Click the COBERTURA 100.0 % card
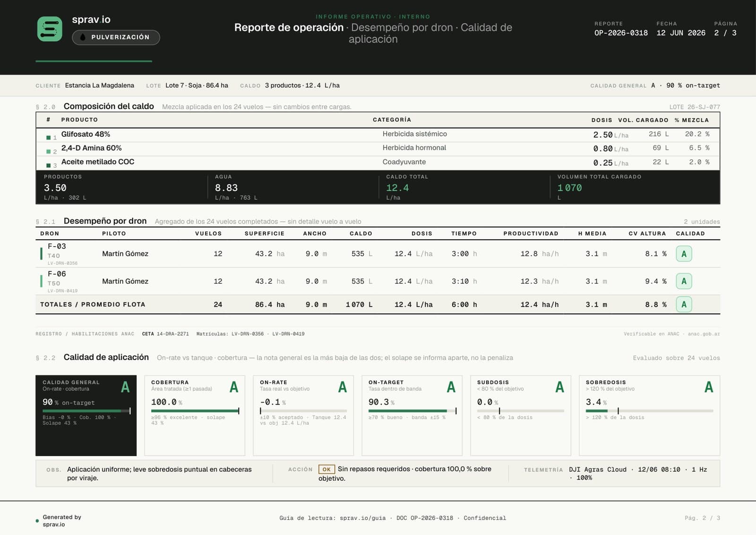Screen dimensions: 756x535 point(195,415)
